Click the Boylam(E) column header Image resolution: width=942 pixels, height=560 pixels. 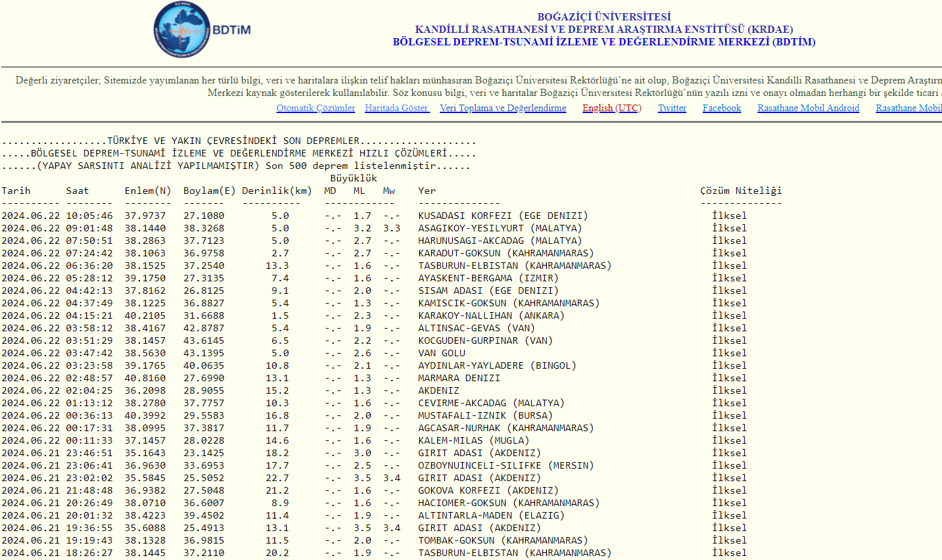point(210,191)
